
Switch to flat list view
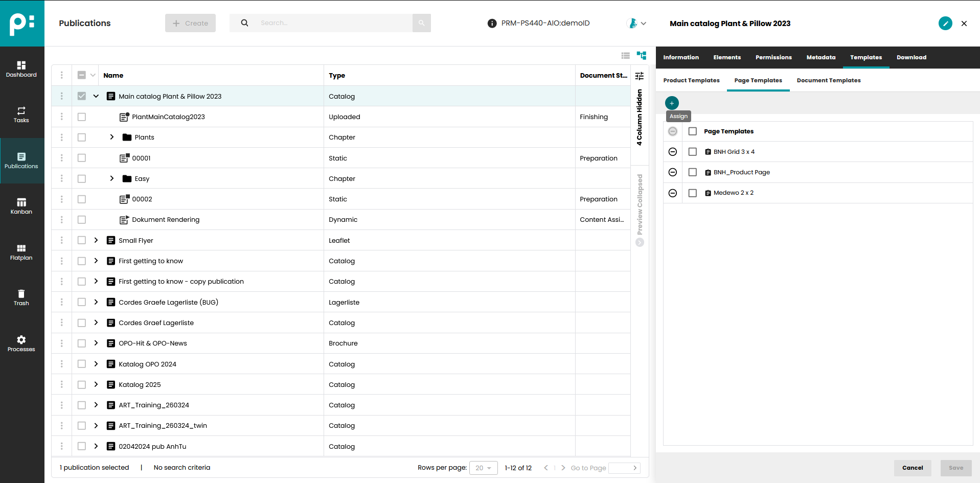tap(625, 56)
